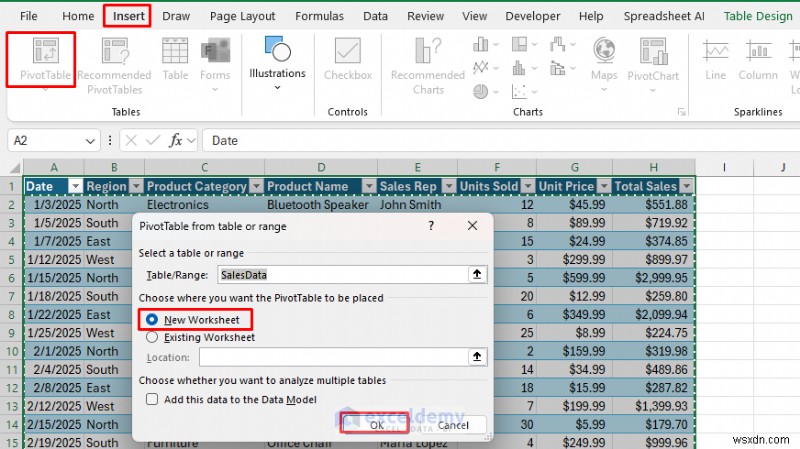Viewport: 800px width, 449px height.
Task: Insert a waterfall or stock chart
Action: (562, 45)
